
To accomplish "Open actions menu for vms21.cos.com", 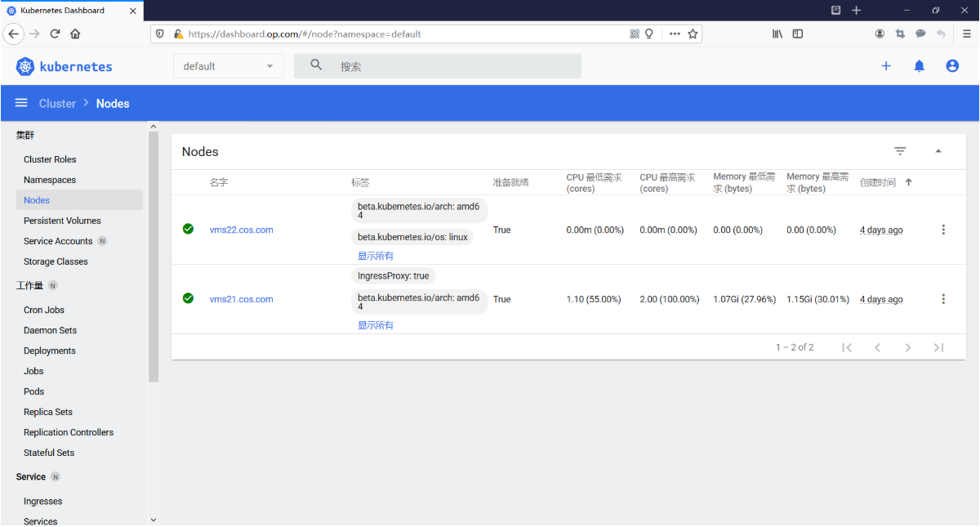I will click(x=943, y=299).
